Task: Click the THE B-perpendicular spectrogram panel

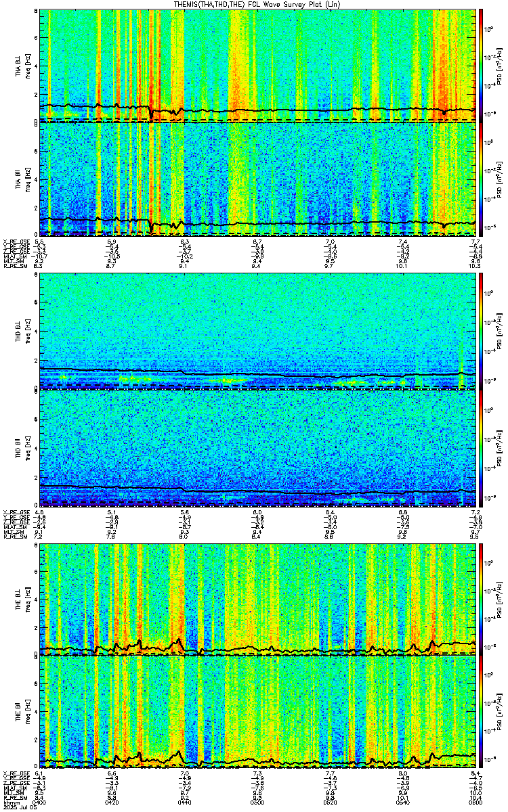Action: click(257, 599)
